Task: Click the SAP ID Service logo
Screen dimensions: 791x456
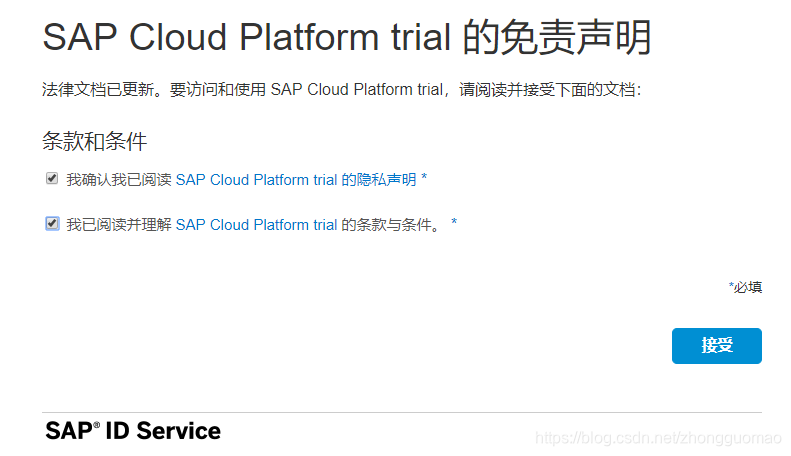Action: click(133, 431)
